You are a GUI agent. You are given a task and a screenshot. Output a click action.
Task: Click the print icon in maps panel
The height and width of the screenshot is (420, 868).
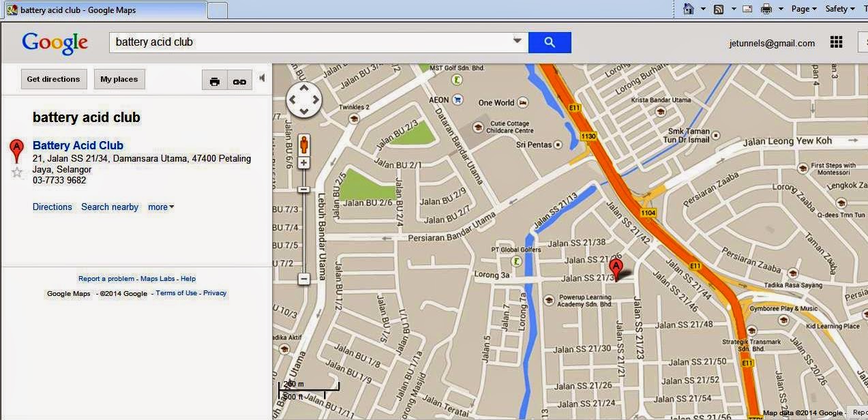[215, 80]
